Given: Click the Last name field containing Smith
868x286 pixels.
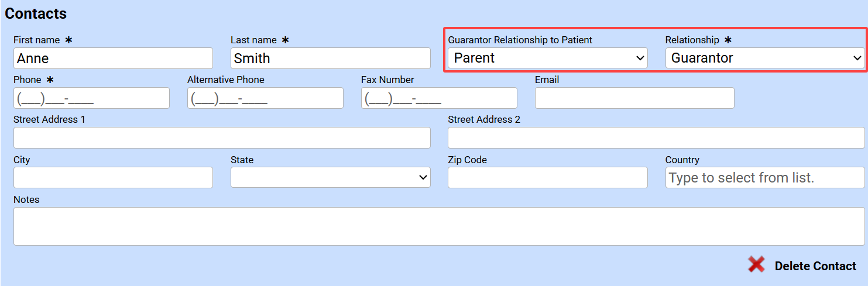Looking at the screenshot, I should 330,58.
